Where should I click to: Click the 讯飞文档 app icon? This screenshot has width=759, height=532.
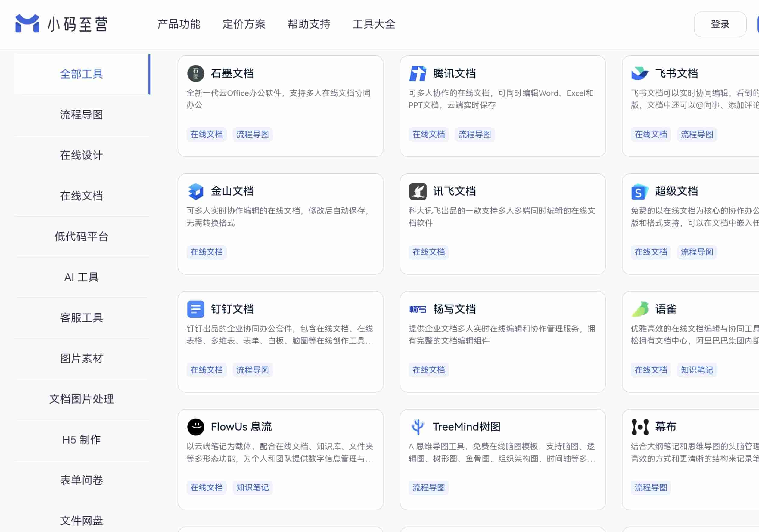pyautogui.click(x=418, y=191)
